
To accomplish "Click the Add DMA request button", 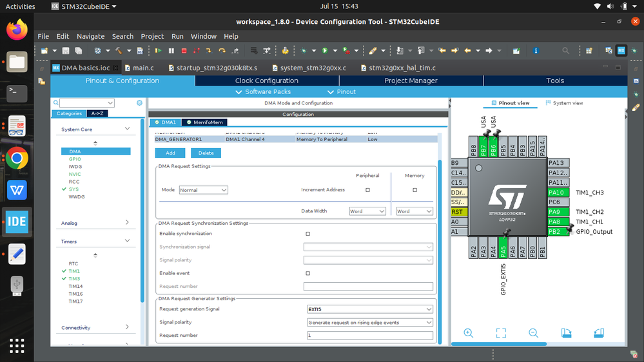I will (170, 153).
